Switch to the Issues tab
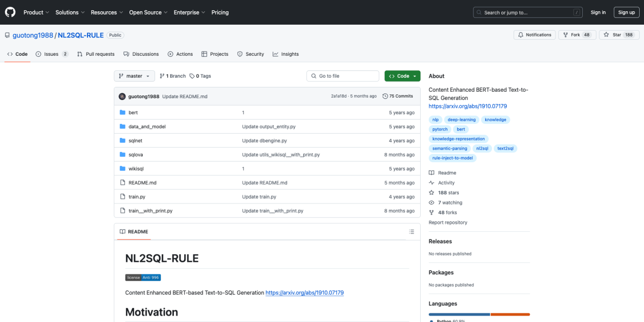The width and height of the screenshot is (644, 322). pos(52,54)
